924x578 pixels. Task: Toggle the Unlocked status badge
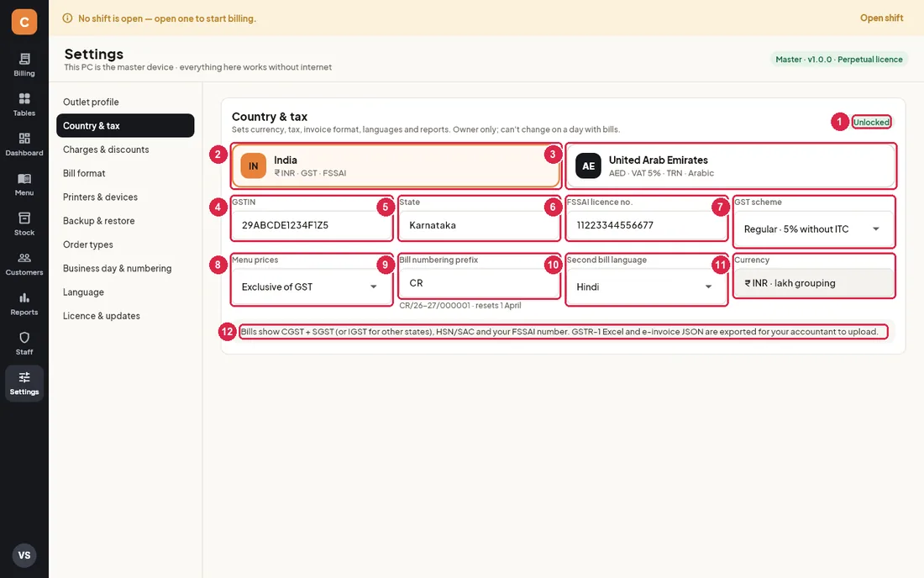click(871, 122)
